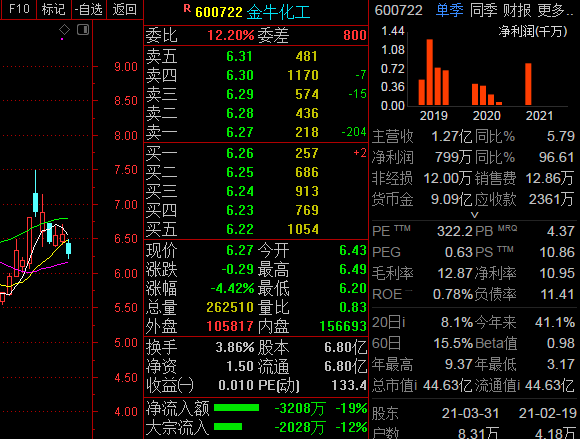Click 内盘 value 156693
The image size is (580, 439).
tap(343, 326)
